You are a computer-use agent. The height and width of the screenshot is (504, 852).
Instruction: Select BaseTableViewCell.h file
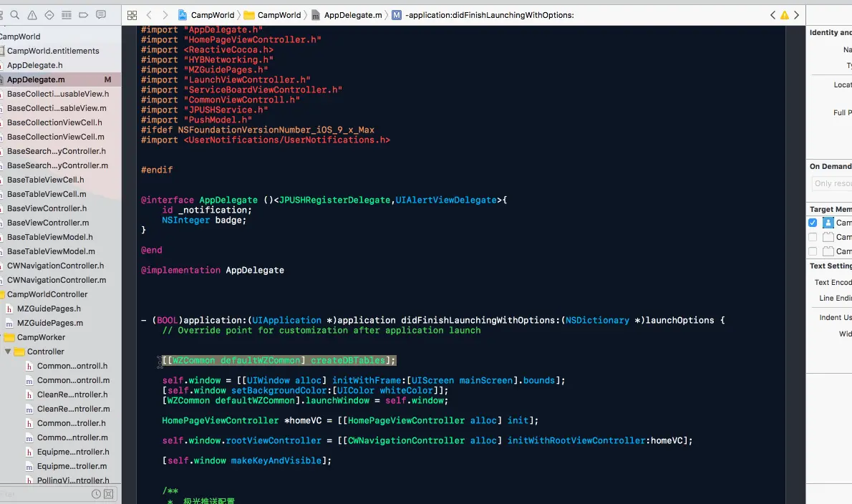pos(46,180)
